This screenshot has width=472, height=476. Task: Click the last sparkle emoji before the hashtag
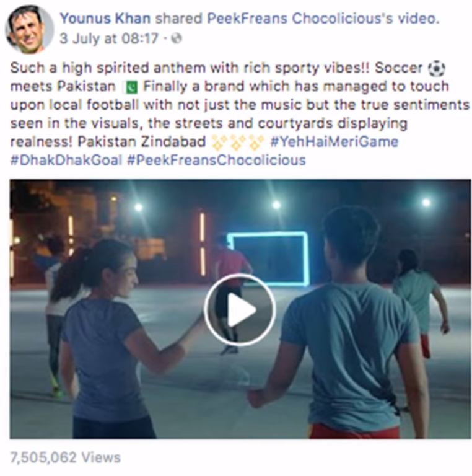pos(256,143)
